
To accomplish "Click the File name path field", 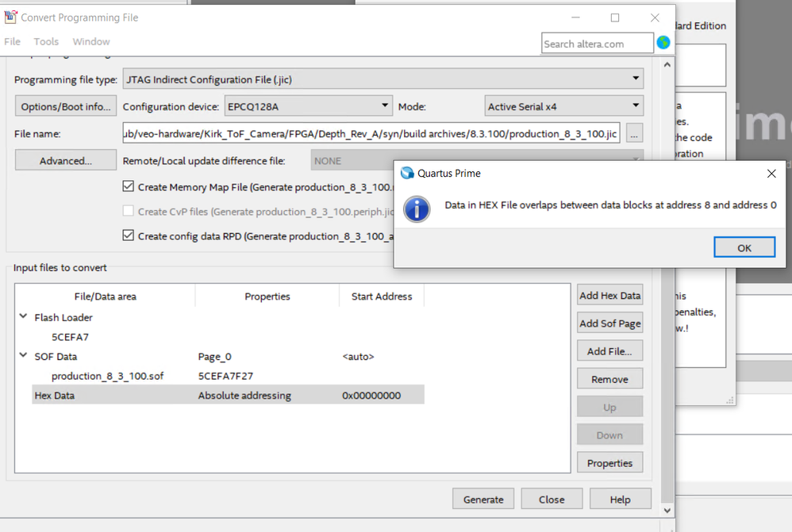I will point(371,133).
